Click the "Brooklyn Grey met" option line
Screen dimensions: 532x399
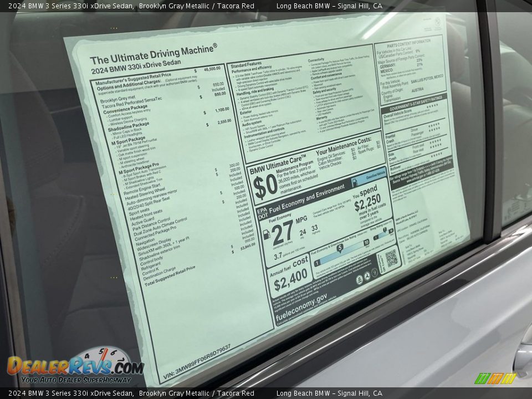point(117,99)
